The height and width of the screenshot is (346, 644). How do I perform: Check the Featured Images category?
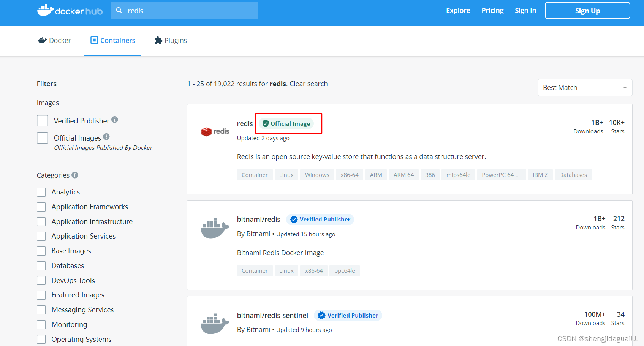pyautogui.click(x=41, y=295)
